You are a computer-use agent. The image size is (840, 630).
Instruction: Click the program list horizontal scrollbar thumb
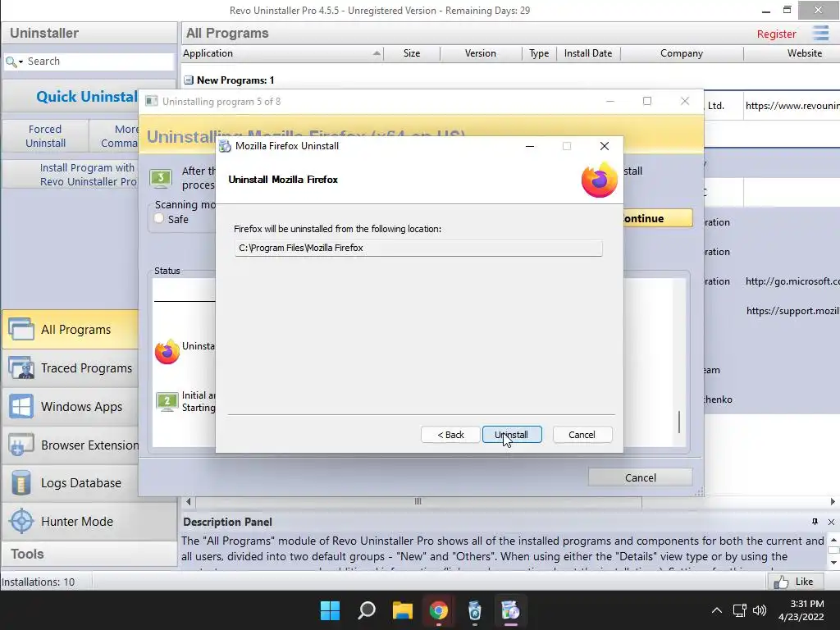point(418,501)
